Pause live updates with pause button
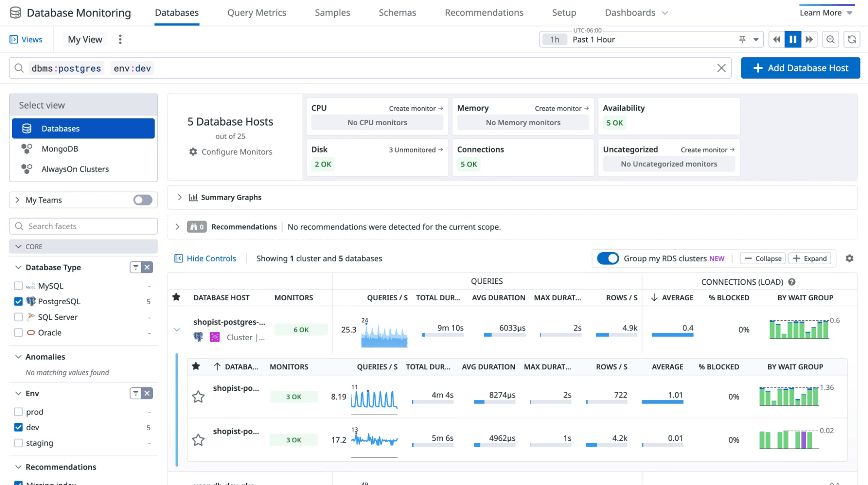Viewport: 868px width, 485px height. [x=793, y=40]
